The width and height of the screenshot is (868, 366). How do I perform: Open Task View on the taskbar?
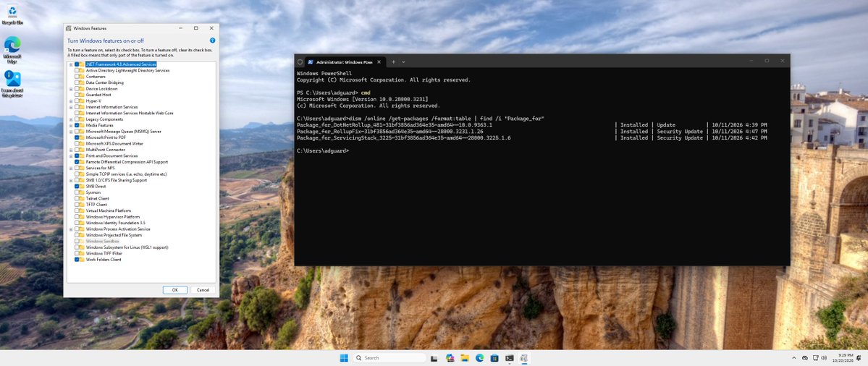(434, 358)
